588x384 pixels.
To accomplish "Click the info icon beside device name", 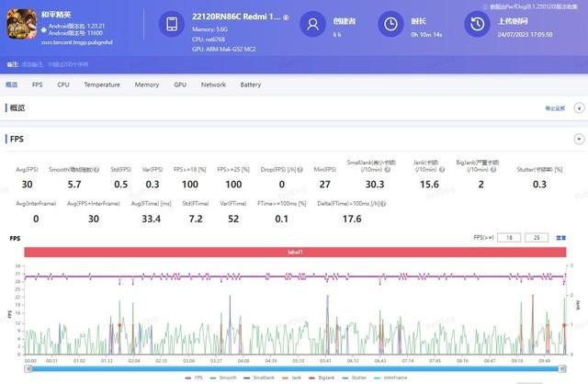I will pos(286,17).
